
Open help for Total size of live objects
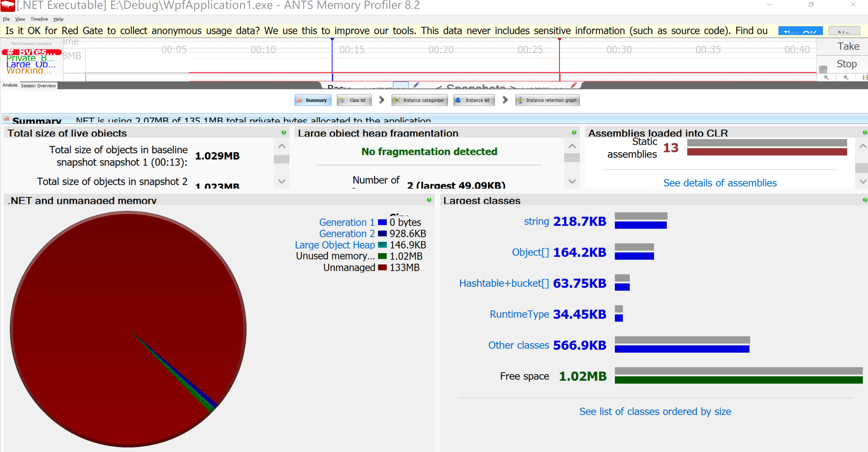[283, 132]
